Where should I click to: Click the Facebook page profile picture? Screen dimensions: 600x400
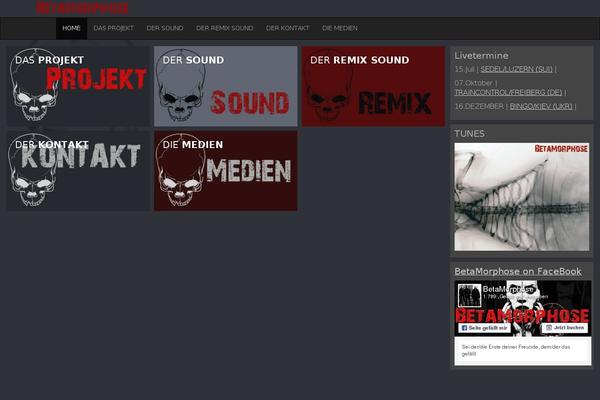[x=470, y=296]
